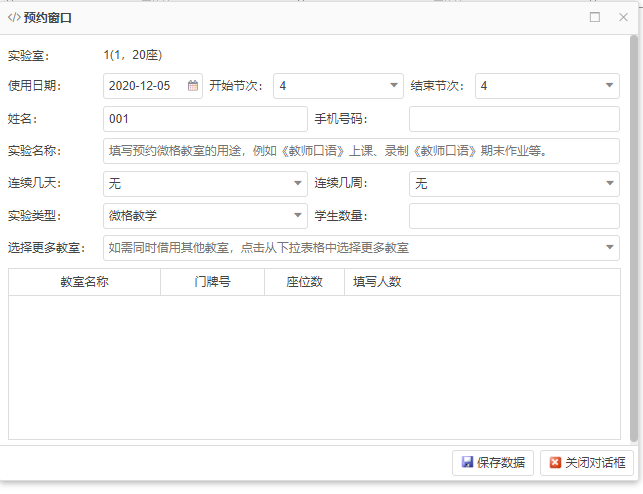The height and width of the screenshot is (494, 643).
Task: Close the 预约窗口 with the X icon
Action: (x=622, y=17)
